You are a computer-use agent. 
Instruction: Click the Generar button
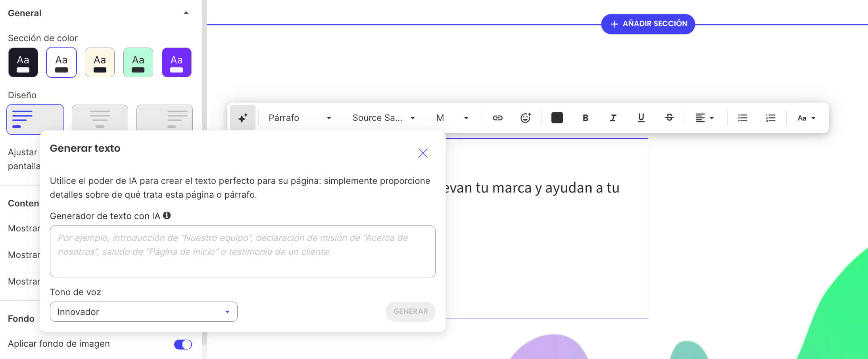(410, 311)
